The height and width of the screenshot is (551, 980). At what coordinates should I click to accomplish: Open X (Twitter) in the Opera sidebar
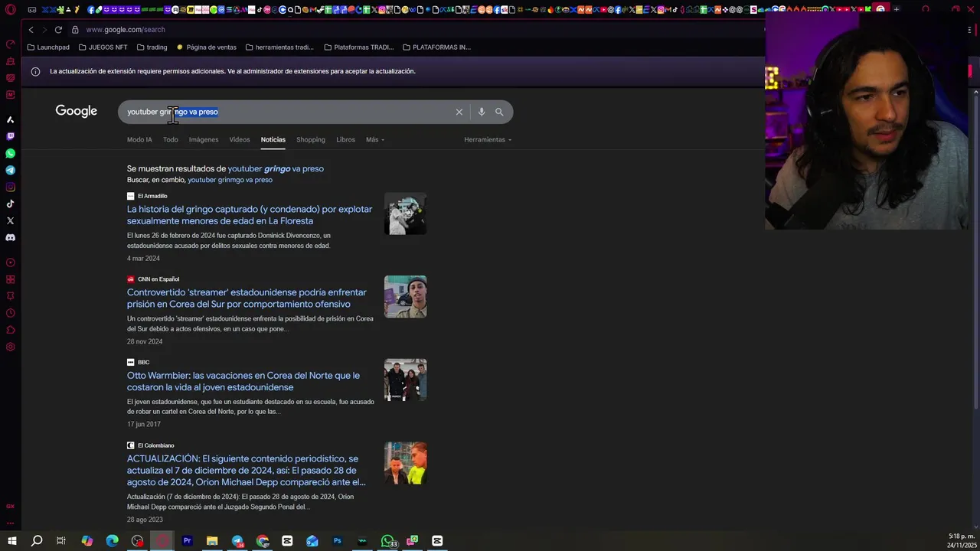(x=10, y=220)
